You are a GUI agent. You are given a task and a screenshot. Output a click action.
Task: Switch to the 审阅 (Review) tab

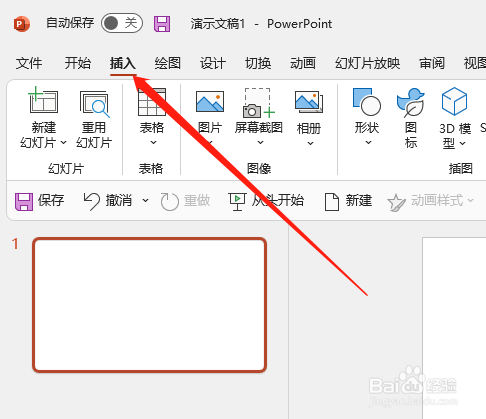pyautogui.click(x=432, y=63)
